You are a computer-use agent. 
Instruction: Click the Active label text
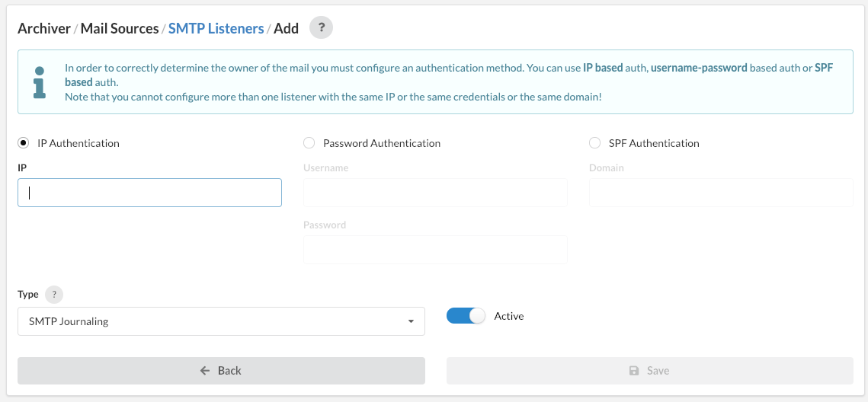click(509, 316)
